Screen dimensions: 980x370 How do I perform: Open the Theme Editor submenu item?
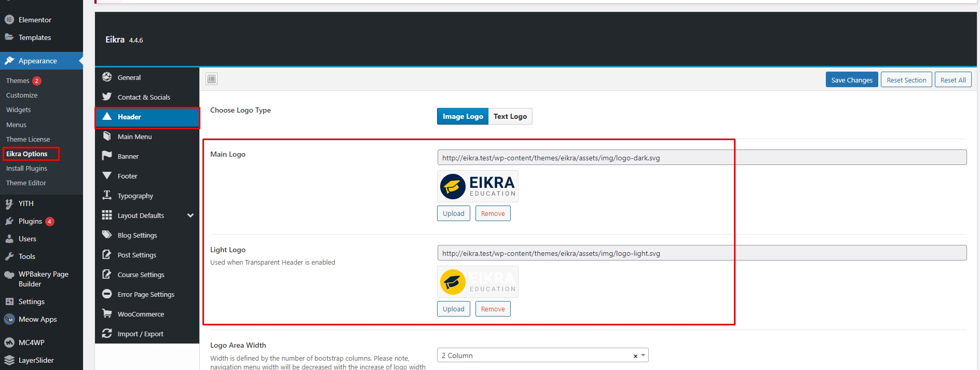tap(26, 183)
